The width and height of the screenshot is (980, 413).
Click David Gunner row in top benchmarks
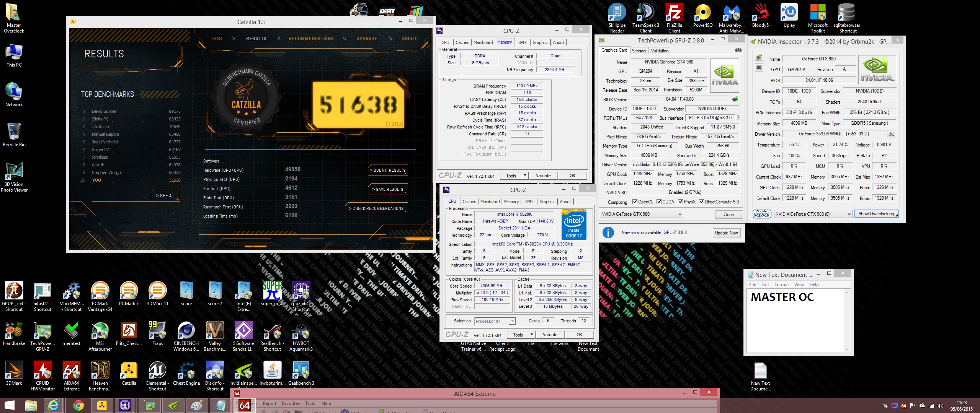131,111
